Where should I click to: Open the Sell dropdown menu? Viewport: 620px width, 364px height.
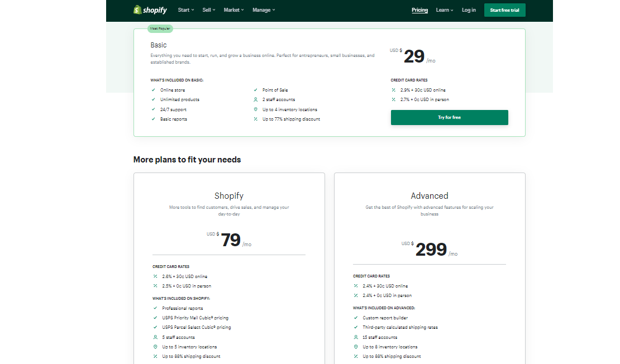pyautogui.click(x=208, y=9)
